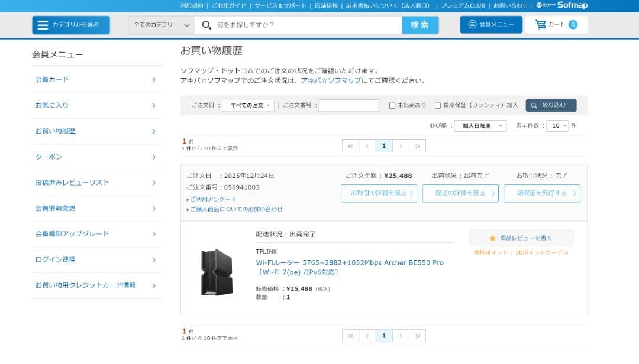Open 会員カード in sidebar
Viewport: 639px width, 364px height.
pos(96,79)
